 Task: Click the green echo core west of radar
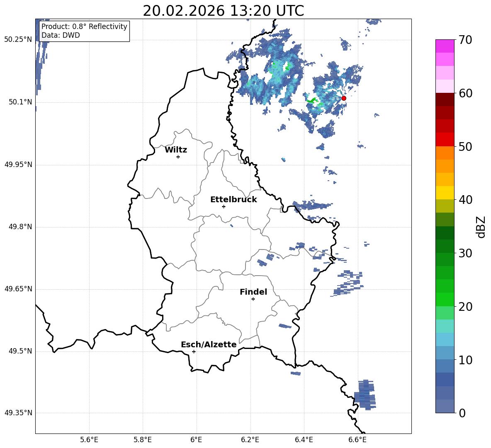pyautogui.click(x=312, y=101)
